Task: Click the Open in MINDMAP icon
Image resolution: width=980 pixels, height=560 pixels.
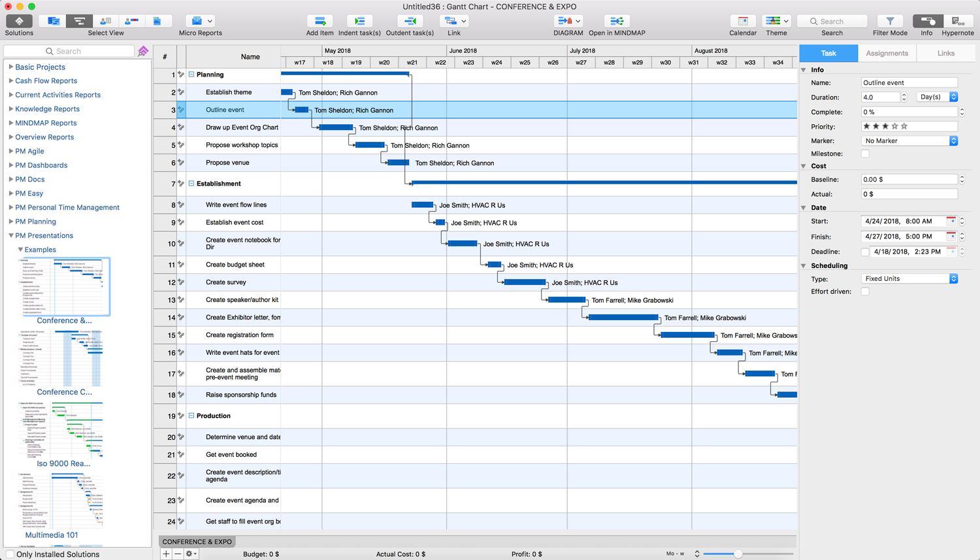Action: tap(616, 22)
